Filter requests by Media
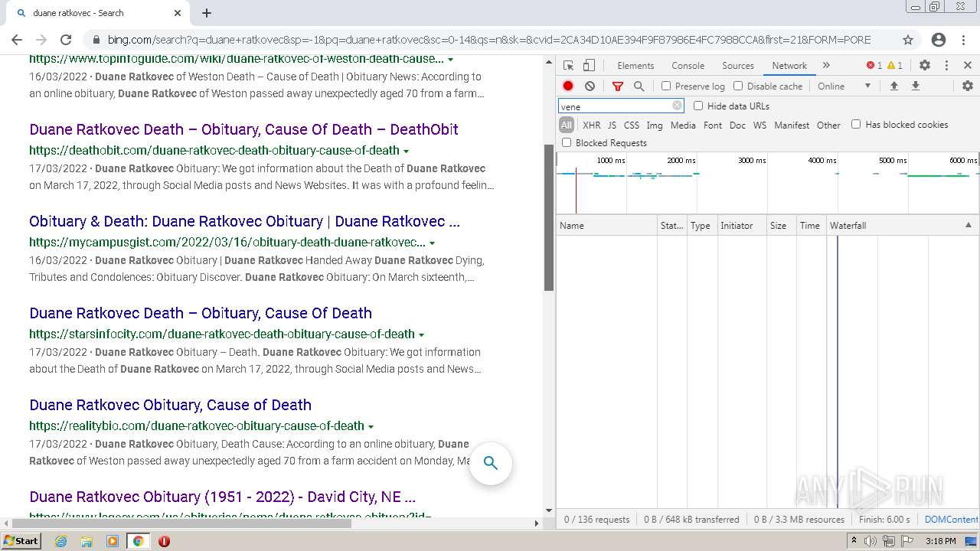This screenshot has width=980, height=551. coord(683,125)
